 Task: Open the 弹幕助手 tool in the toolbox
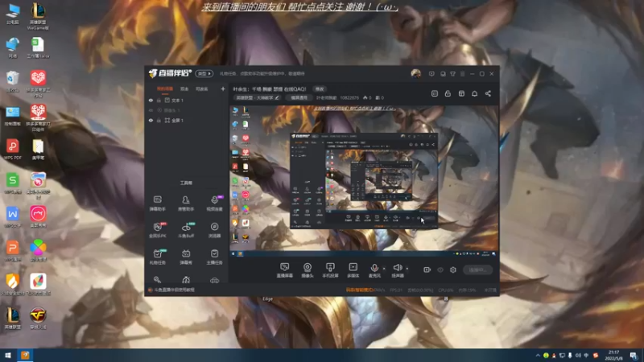pos(157,204)
